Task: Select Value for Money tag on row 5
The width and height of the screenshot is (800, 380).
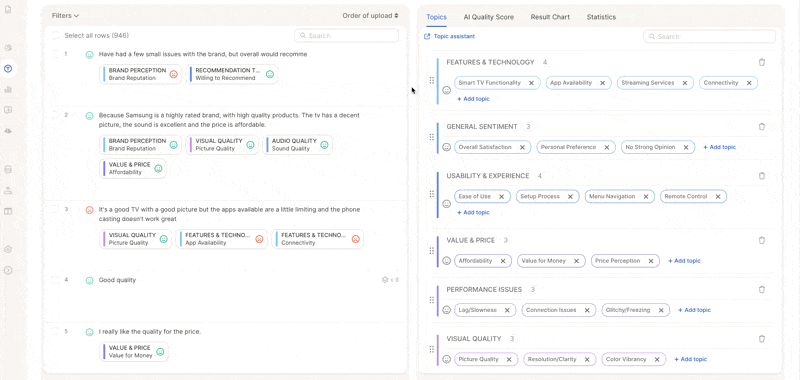Action: tap(134, 352)
